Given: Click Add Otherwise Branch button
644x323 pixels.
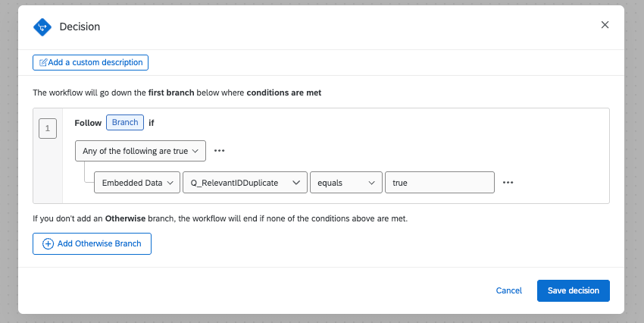Looking at the screenshot, I should click(92, 244).
